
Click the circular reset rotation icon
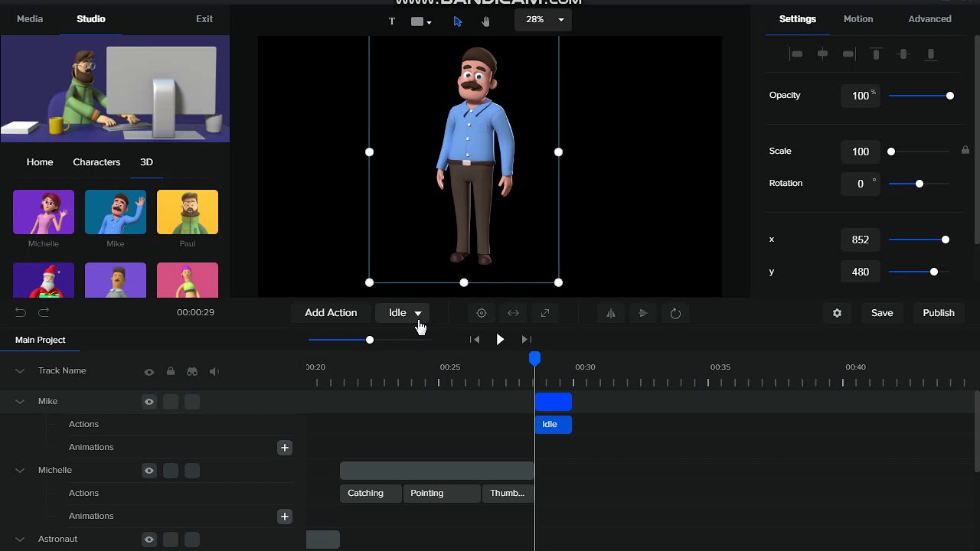(x=675, y=313)
